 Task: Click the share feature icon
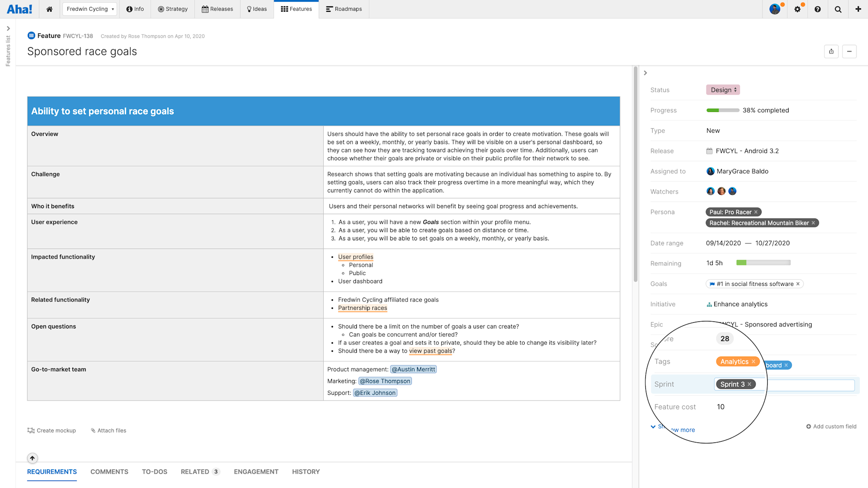point(831,51)
